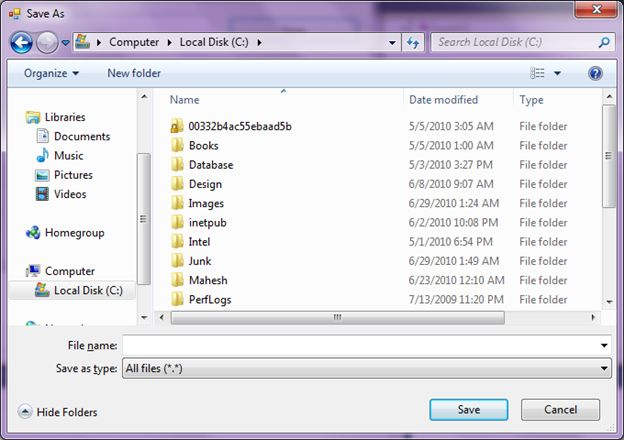Click the Back navigation arrow button
The height and width of the screenshot is (440, 624).
click(x=21, y=42)
